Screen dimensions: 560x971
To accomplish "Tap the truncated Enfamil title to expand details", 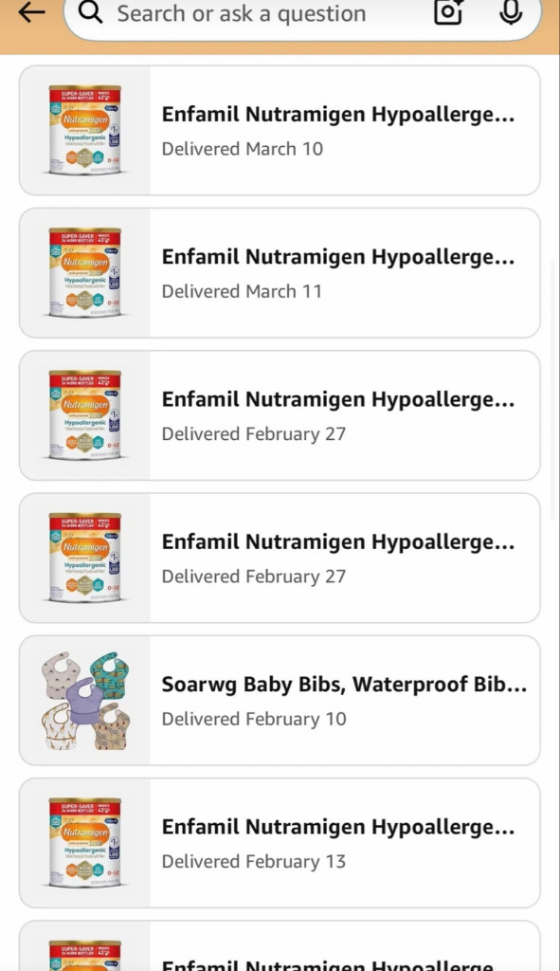I will pyautogui.click(x=337, y=114).
